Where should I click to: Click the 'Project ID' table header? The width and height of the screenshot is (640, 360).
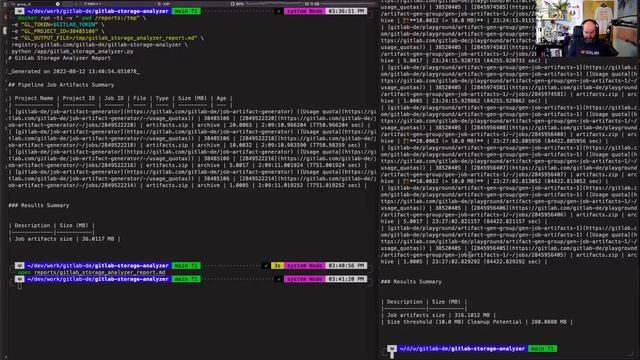79,98
